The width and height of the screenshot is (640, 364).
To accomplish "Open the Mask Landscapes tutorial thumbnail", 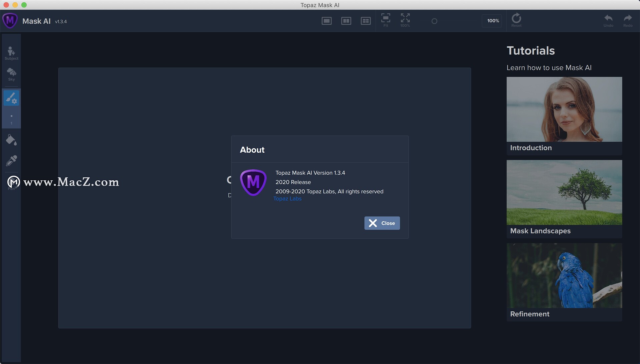I will click(x=564, y=192).
